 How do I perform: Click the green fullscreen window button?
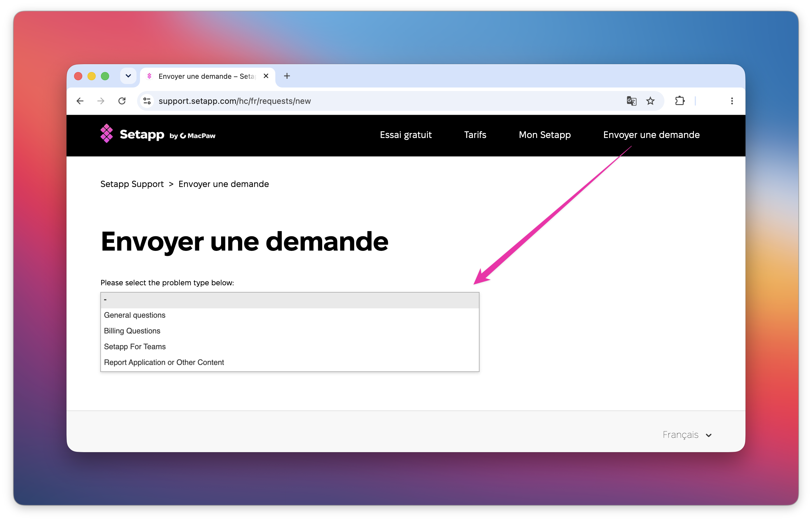105,76
